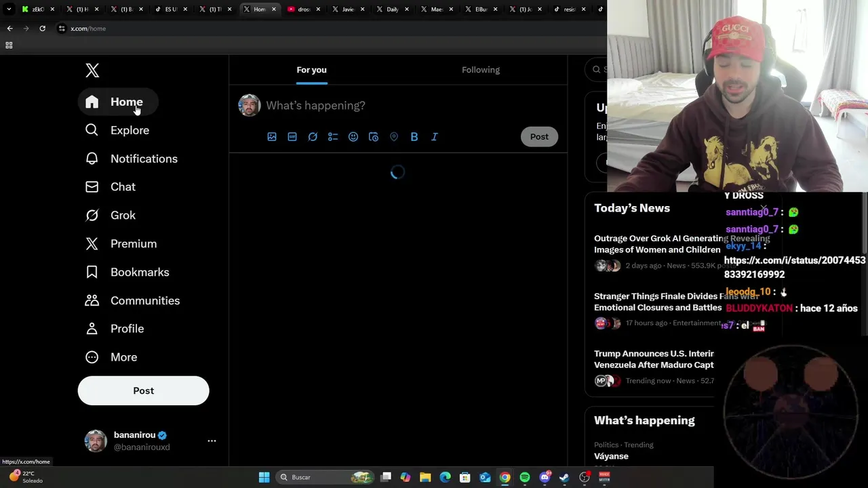Click the search magnifier on the right
The image size is (868, 488).
[597, 69]
